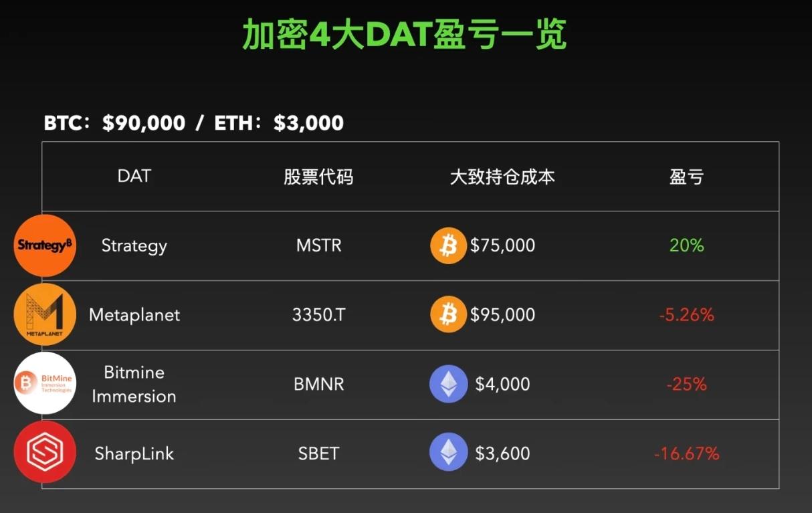Click the Bitcoin icon beside $75,000
812x513 pixels.
click(x=448, y=245)
